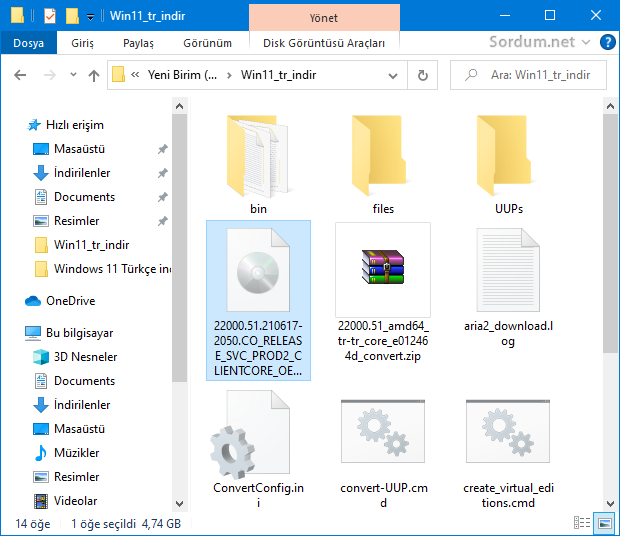This screenshot has width=620, height=536.
Task: Open pinned Masaüstü under quick access
Action: click(69, 149)
